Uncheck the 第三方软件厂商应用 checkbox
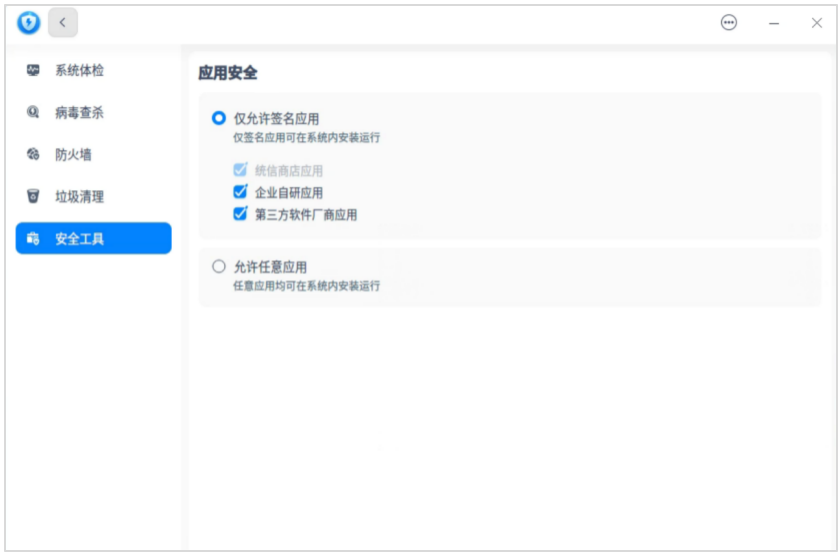840x556 pixels. (x=240, y=214)
